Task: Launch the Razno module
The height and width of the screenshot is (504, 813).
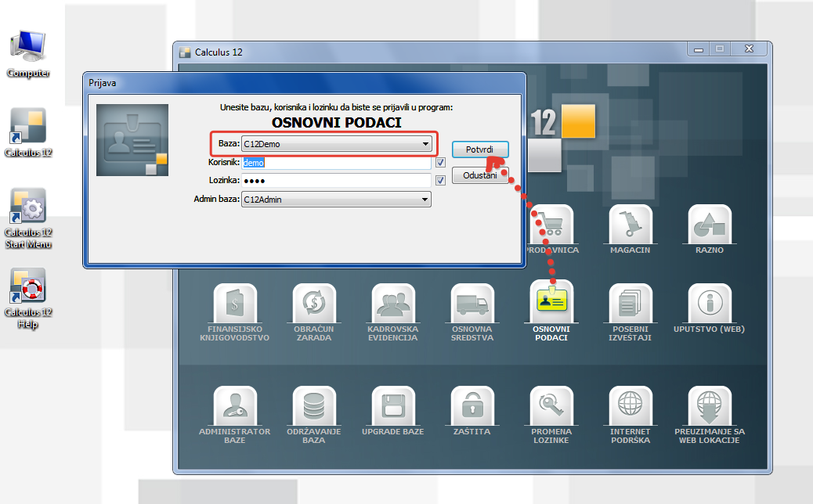Action: tap(710, 225)
